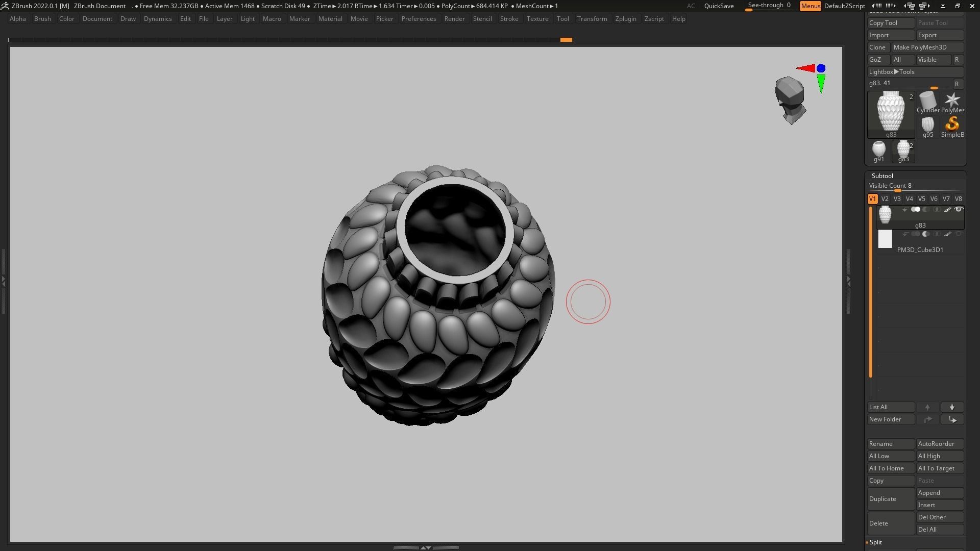This screenshot has width=980, height=551.
Task: Open the Zplugin menu
Action: tap(625, 19)
